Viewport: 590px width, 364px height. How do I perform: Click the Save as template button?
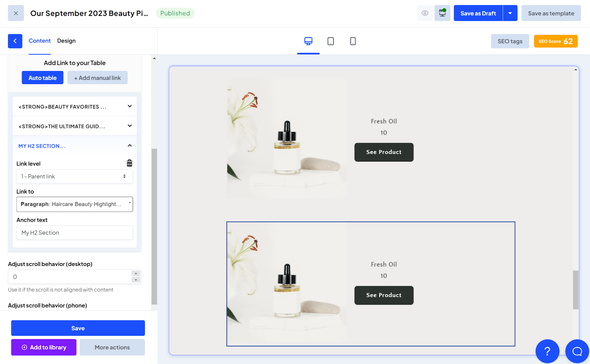click(x=551, y=13)
